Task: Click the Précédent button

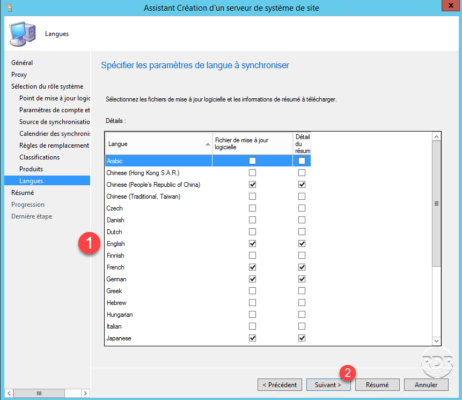Action: tap(279, 385)
